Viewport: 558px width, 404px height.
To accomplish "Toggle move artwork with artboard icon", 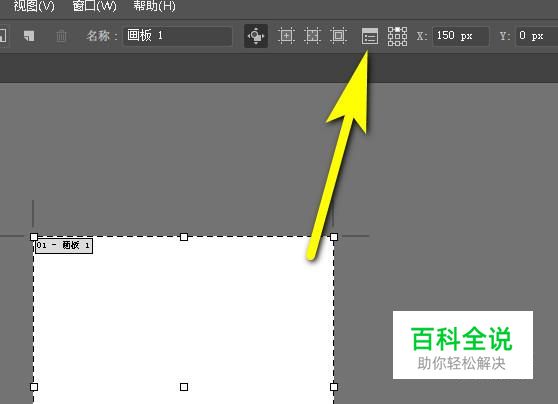I will (x=256, y=36).
